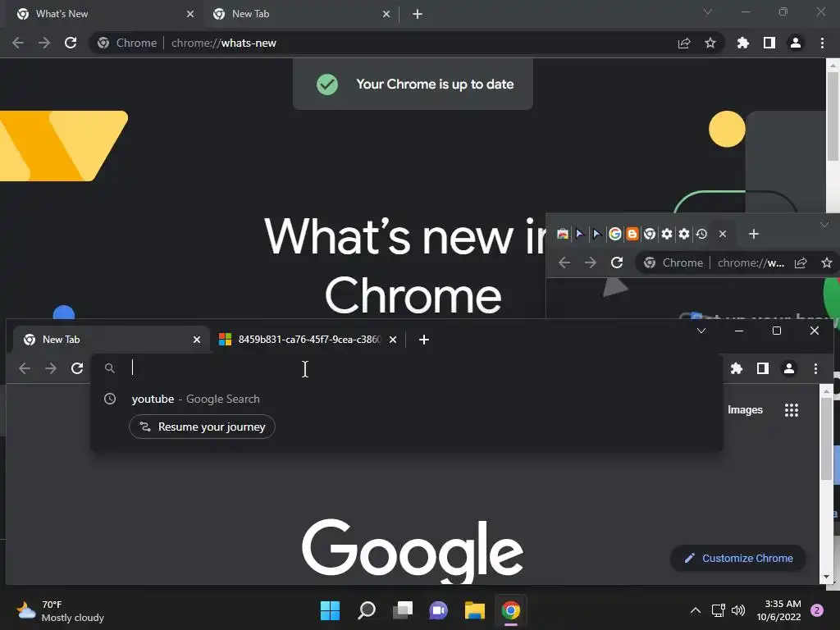Viewport: 840px width, 630px height.
Task: Open Windows Start menu
Action: point(330,610)
